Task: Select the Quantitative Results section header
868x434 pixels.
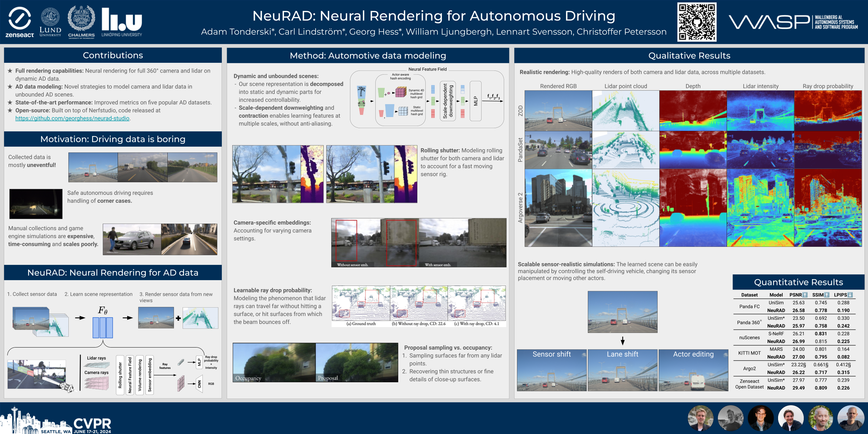Action: [798, 282]
